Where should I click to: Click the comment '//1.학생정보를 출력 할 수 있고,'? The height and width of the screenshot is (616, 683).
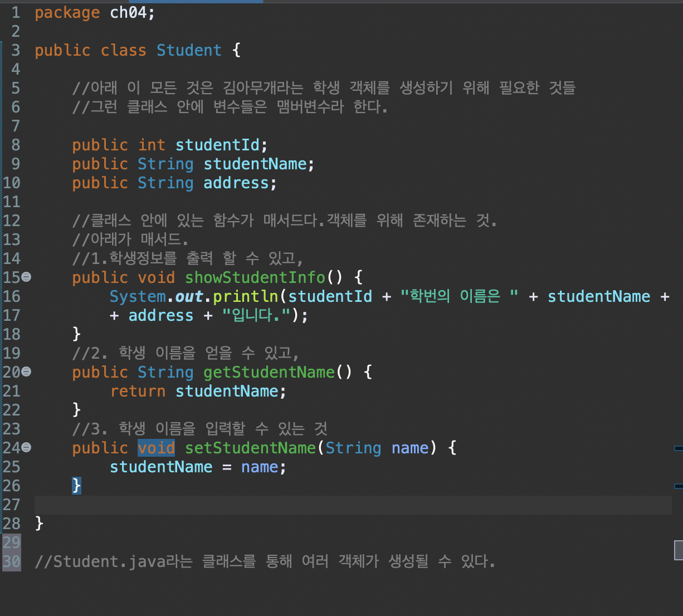tap(188, 258)
